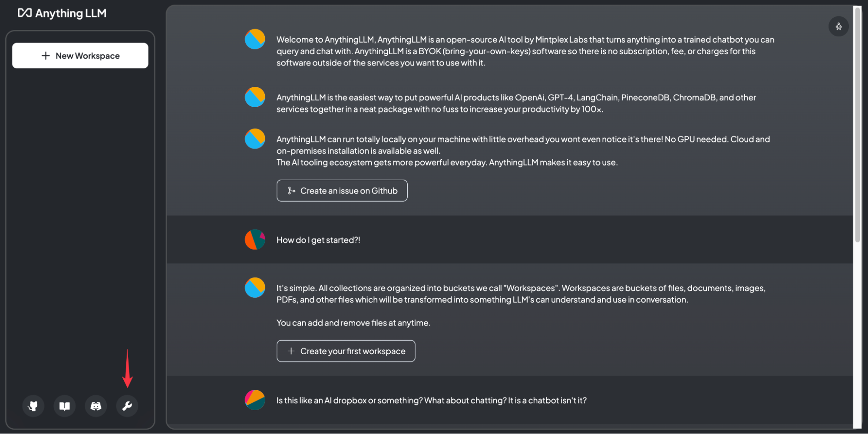Click Create your first workspace button
868x434 pixels.
pyautogui.click(x=346, y=351)
